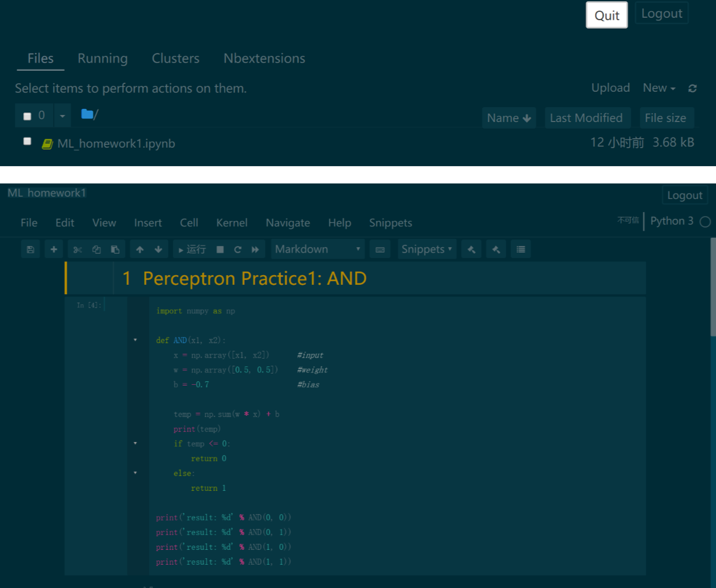Switch to the Clusters tab

176,58
